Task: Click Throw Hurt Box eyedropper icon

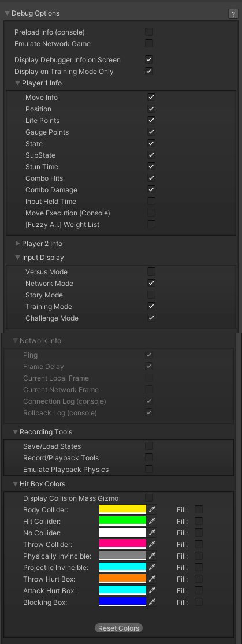Action: pos(152,579)
